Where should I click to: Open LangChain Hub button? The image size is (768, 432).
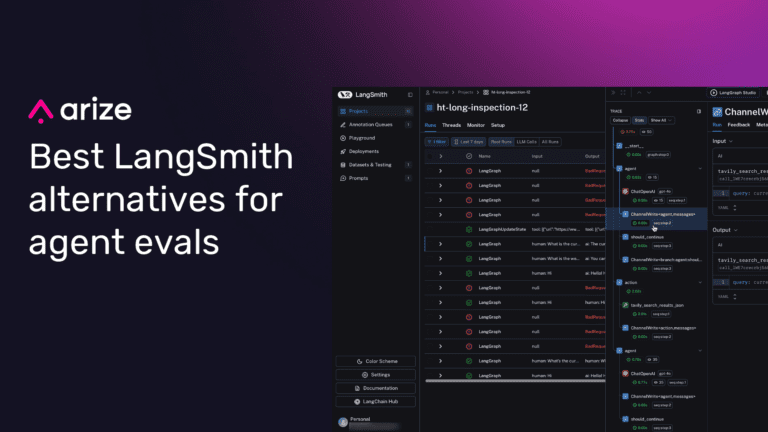click(x=376, y=402)
